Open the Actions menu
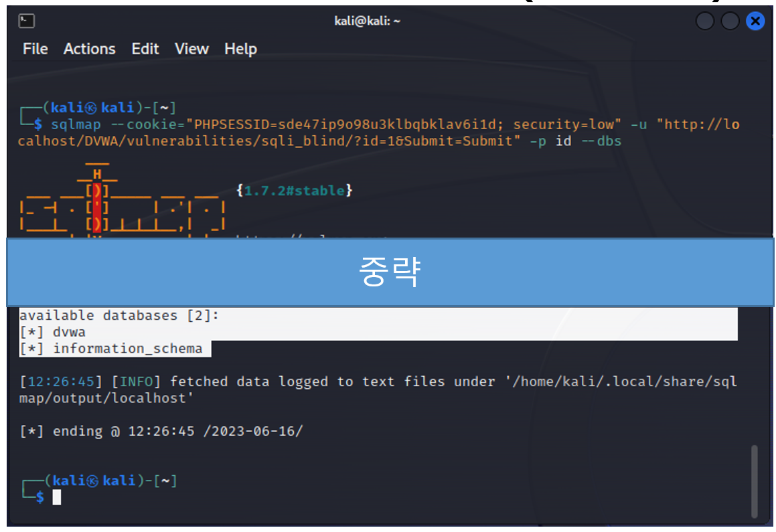This screenshot has height=532, width=776. coord(89,49)
